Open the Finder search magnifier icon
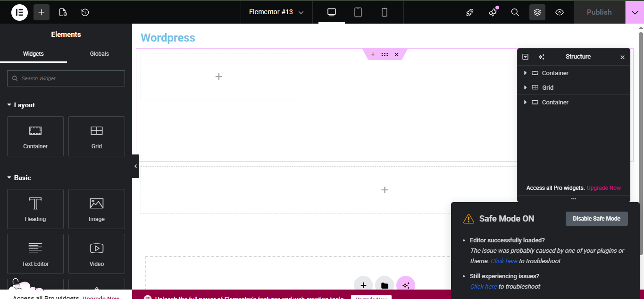 point(515,12)
